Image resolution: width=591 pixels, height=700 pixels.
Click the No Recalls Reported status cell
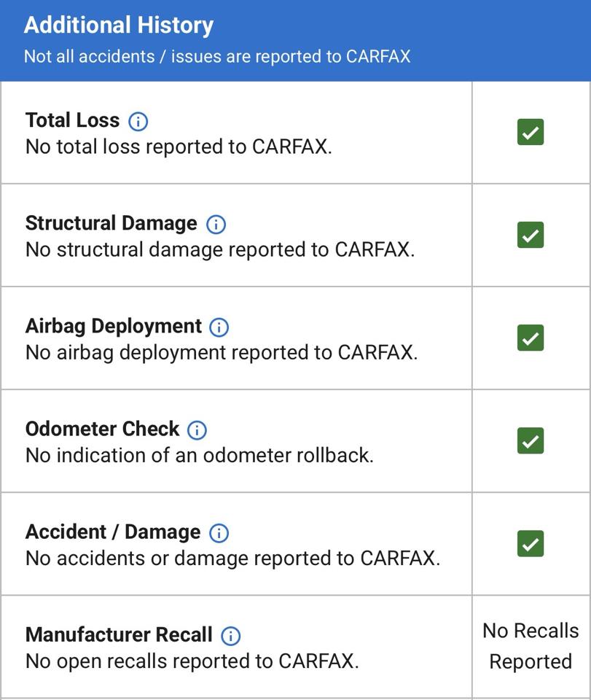(531, 646)
